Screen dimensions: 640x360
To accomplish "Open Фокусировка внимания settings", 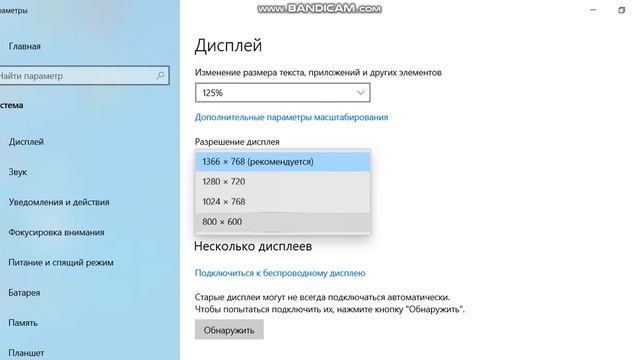I will [56, 232].
